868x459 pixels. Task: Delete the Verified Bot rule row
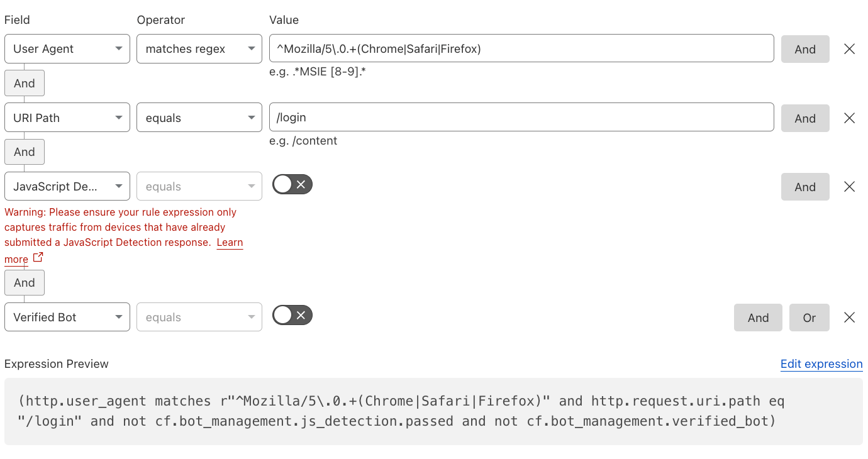click(x=849, y=318)
